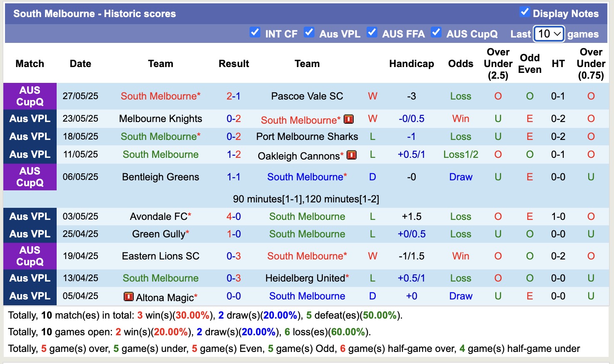Image resolution: width=614 pixels, height=364 pixels.
Task: Uncheck the Aus VPL filter
Action: click(x=309, y=32)
